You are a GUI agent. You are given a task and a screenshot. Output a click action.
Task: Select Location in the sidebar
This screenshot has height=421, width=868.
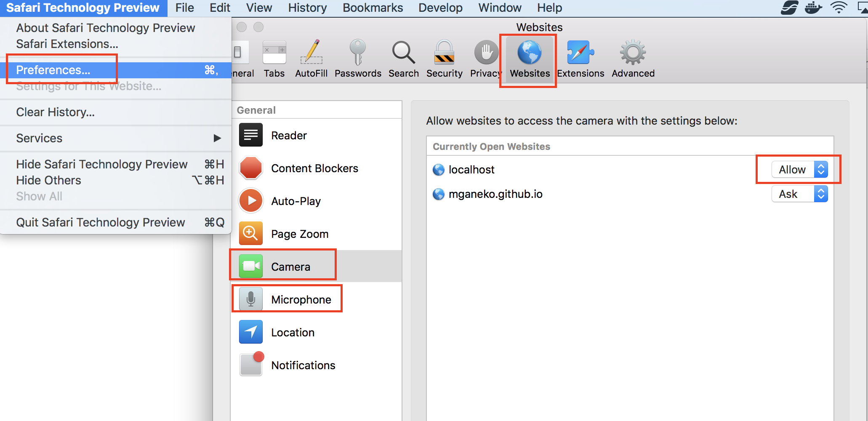click(316, 332)
